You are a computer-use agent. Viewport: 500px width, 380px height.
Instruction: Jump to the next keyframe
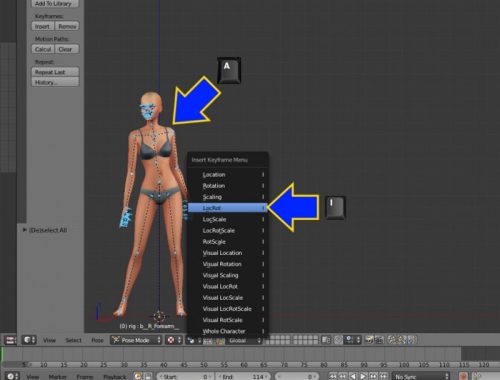click(x=373, y=376)
